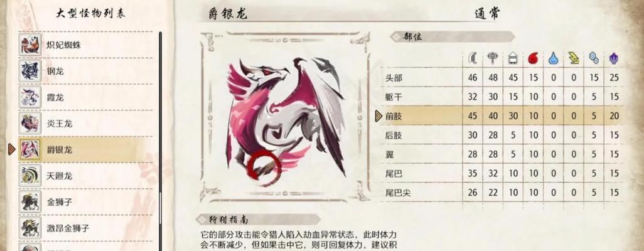Image resolution: width=644 pixels, height=251 pixels.
Task: Click the cutting damage (sword) column icon
Action: point(472,59)
